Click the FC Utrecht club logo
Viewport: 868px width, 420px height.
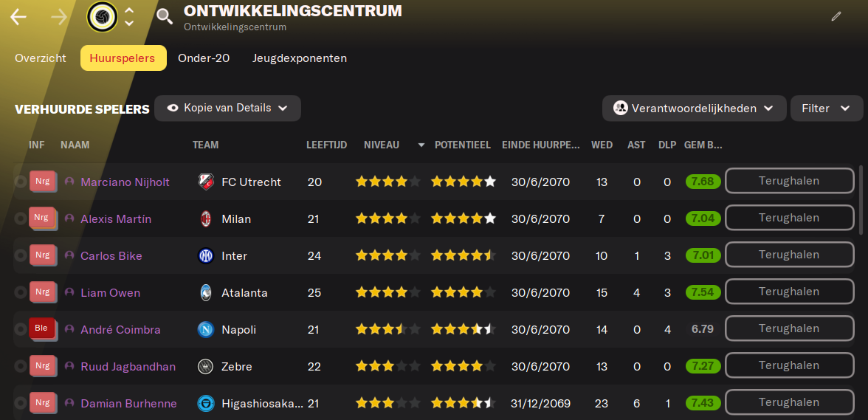point(205,182)
